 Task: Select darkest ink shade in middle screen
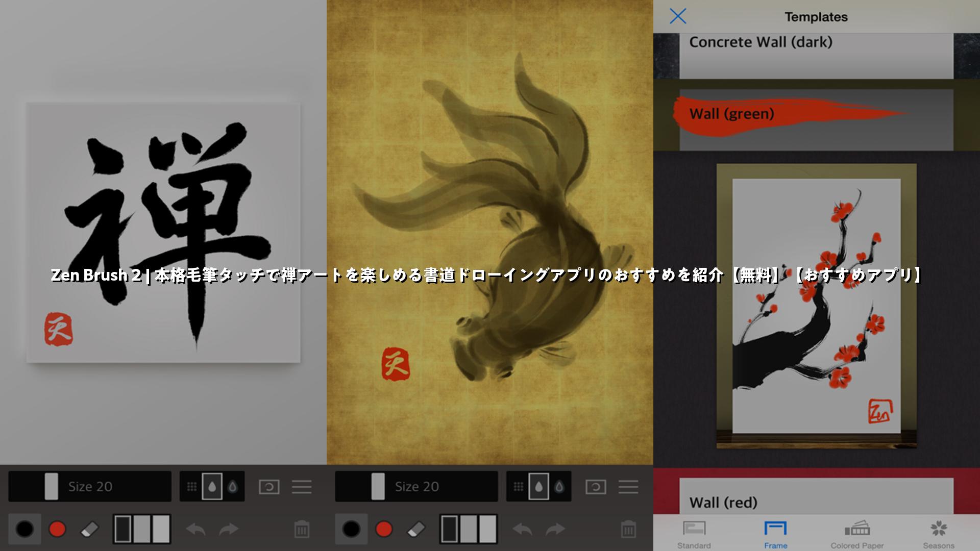(449, 529)
